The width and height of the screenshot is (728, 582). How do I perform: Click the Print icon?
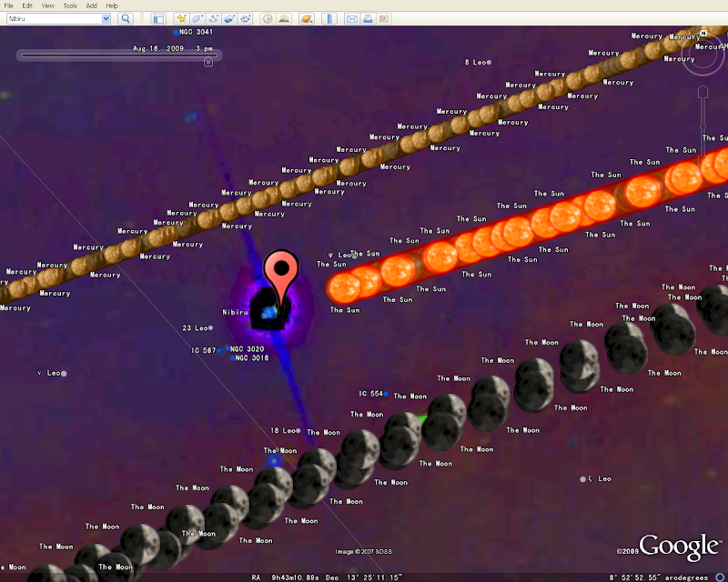[x=368, y=18]
